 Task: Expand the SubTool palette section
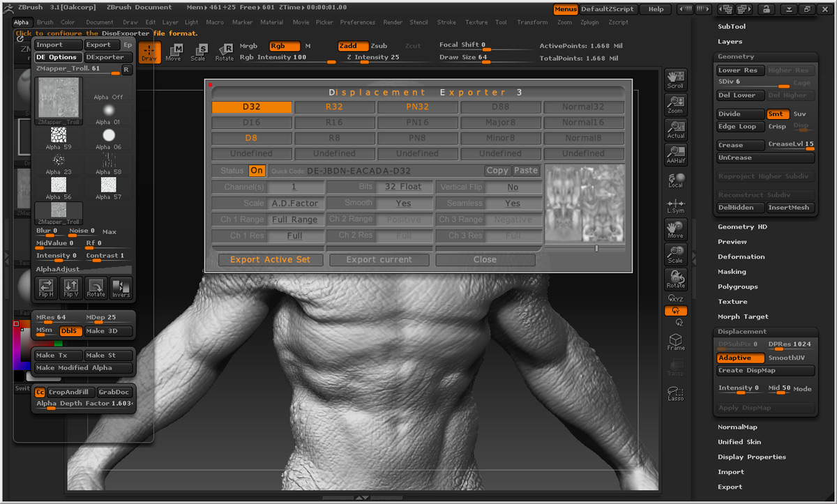(x=732, y=26)
